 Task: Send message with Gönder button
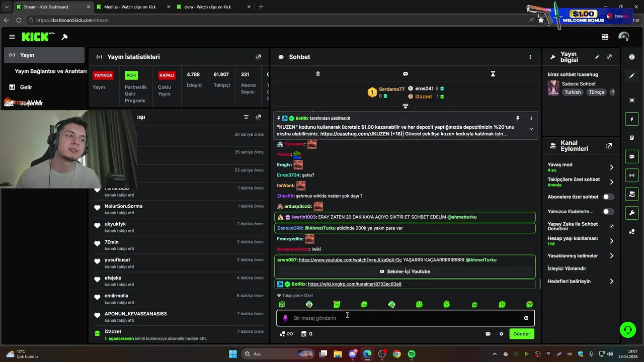coord(522,334)
